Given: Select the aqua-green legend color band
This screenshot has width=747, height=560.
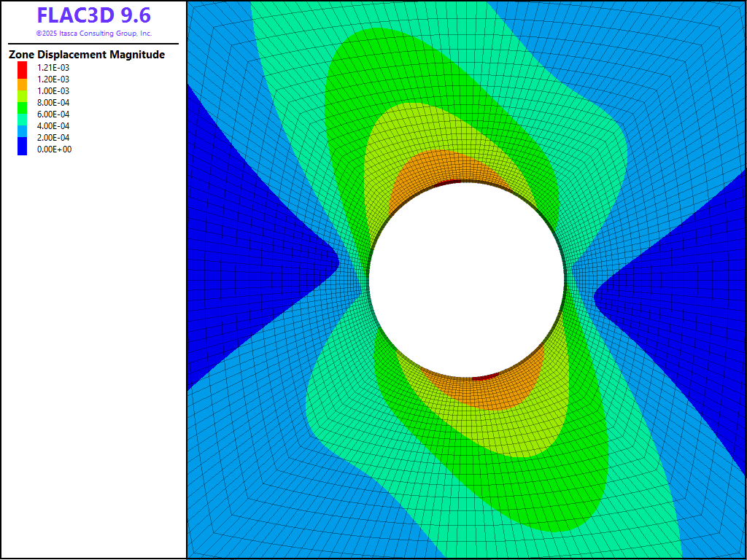Looking at the screenshot, I should click(x=22, y=119).
